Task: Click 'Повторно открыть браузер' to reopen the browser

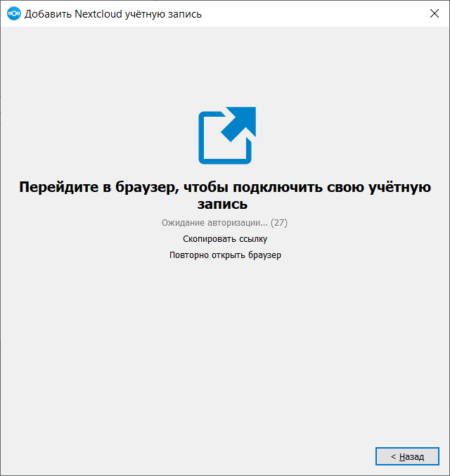Action: [225, 255]
